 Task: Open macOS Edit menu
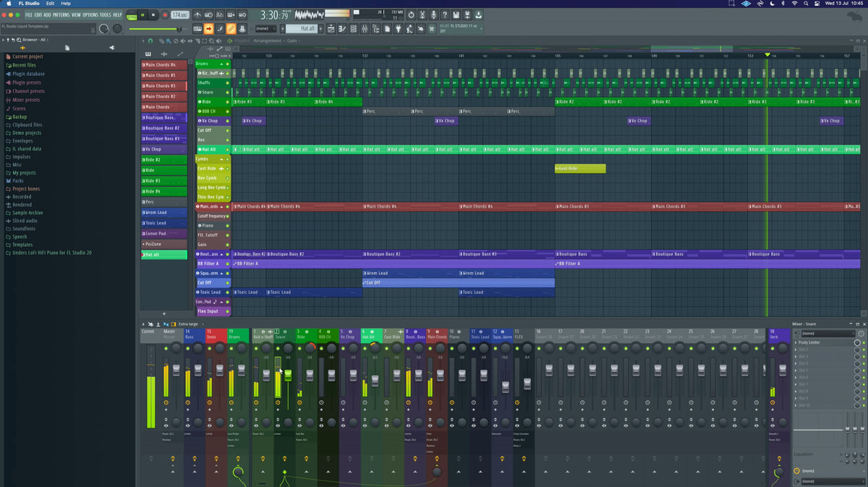click(x=50, y=4)
